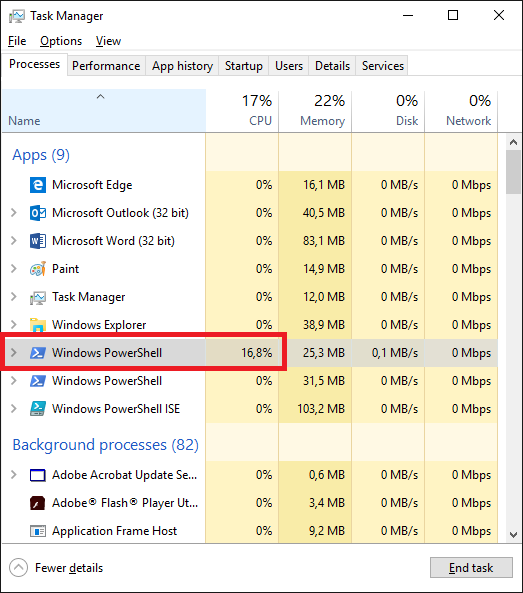Click the Task Manager title bar icon
Viewport: 523px width, 593px height.
[x=17, y=16]
